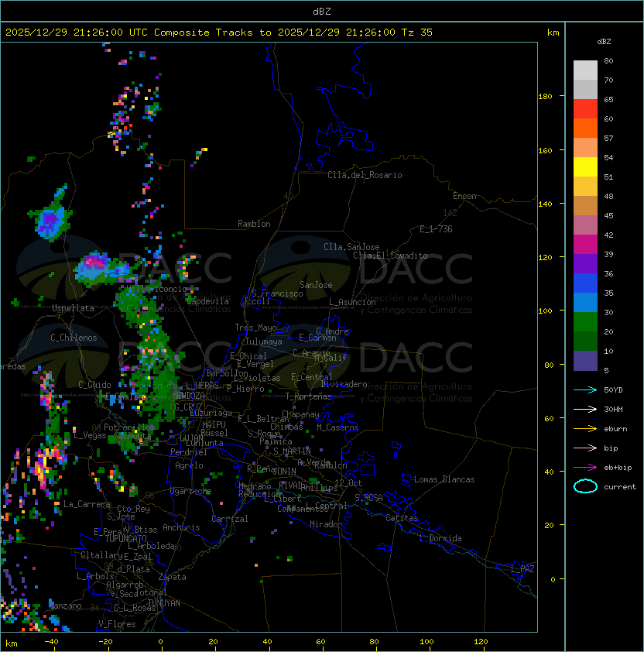
Task: Click the '100' tick on the vertical km axis
Action: pyautogui.click(x=545, y=311)
